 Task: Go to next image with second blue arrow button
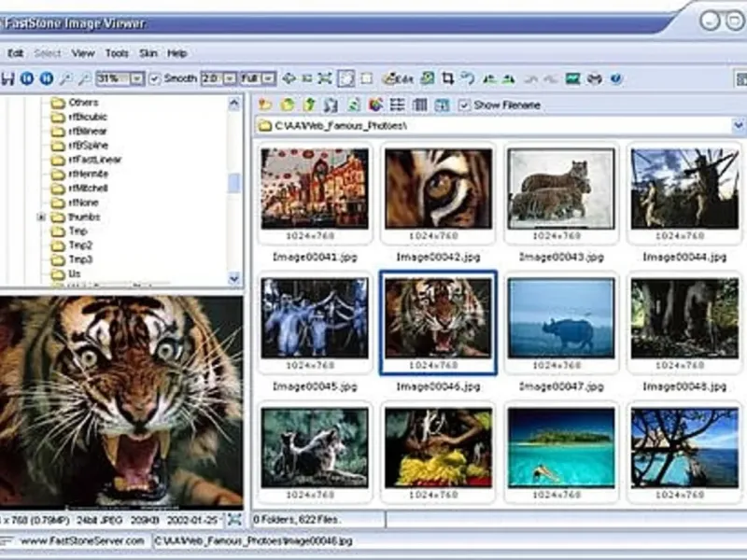tap(46, 78)
